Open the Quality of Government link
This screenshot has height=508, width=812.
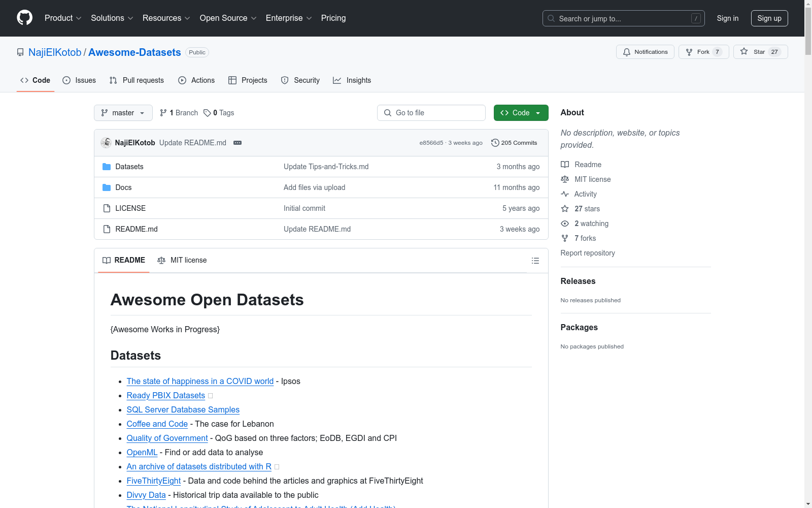click(167, 438)
